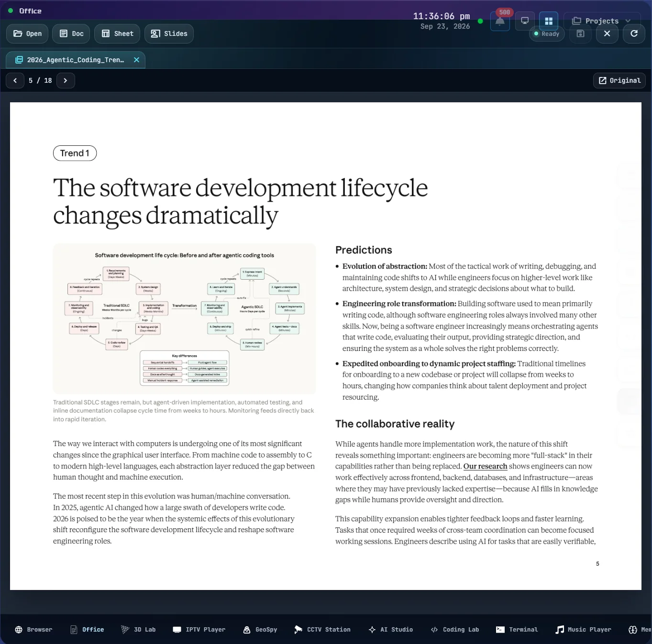Click the Open file button
652x644 pixels.
pyautogui.click(x=27, y=33)
